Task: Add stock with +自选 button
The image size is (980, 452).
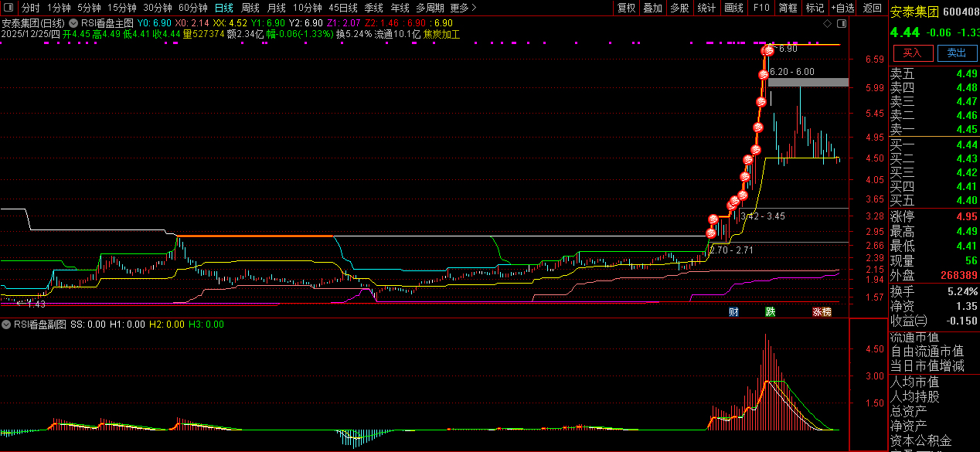Action: click(842, 8)
